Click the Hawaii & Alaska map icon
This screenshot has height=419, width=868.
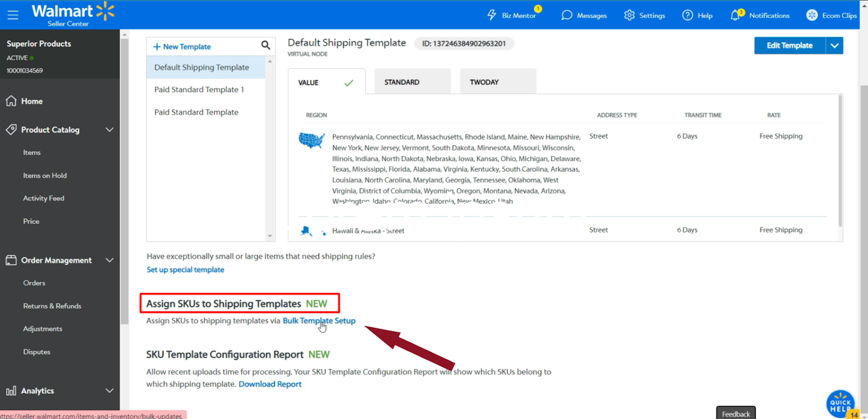click(312, 231)
